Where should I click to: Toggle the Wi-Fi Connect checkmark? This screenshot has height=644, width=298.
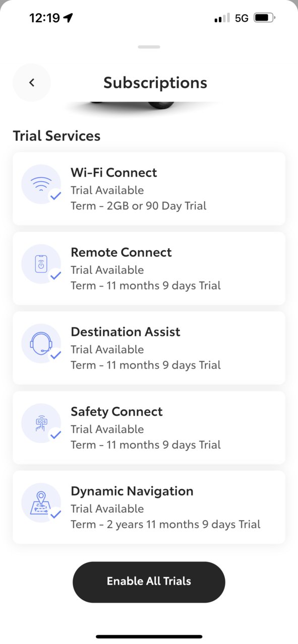(55, 196)
